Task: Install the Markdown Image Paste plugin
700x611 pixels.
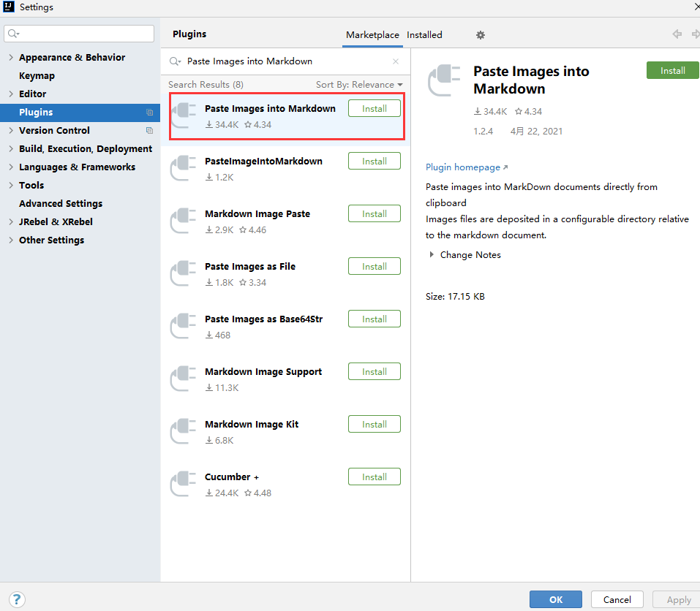Action: pos(374,214)
